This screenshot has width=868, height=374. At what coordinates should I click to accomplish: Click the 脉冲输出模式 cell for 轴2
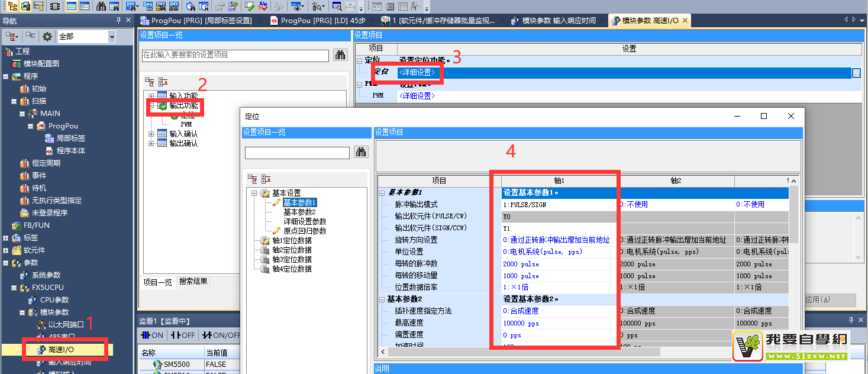(x=676, y=204)
